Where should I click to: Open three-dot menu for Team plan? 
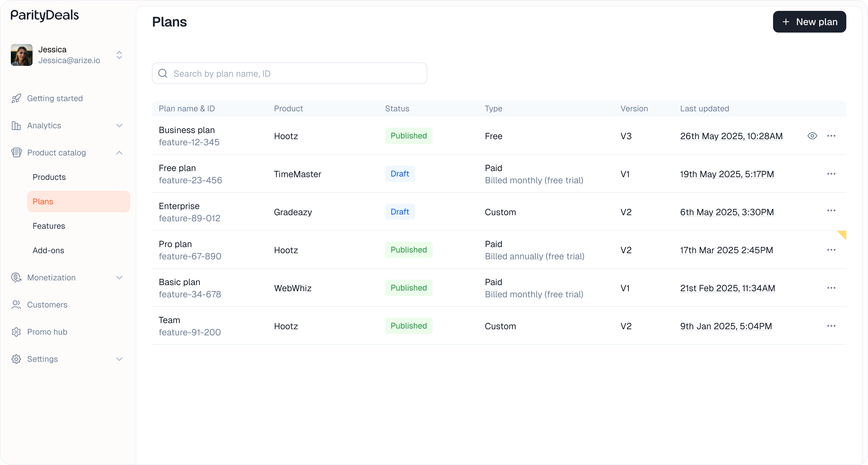tap(831, 326)
